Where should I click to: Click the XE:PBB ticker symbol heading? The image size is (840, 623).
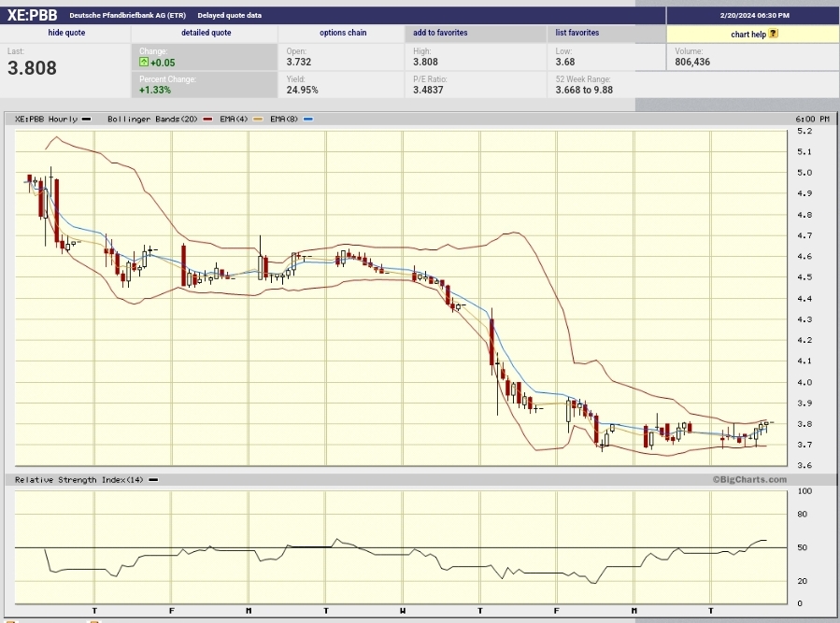point(32,15)
